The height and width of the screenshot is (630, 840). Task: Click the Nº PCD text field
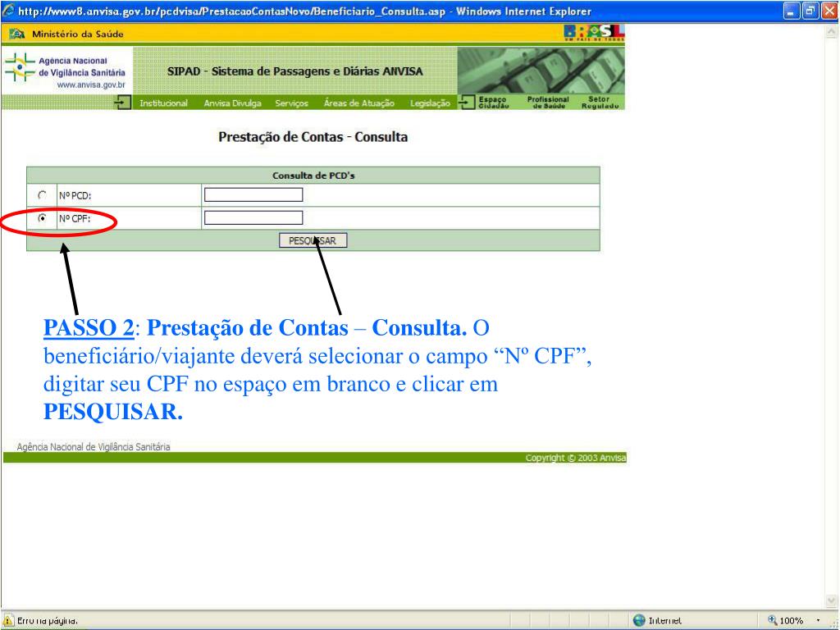coord(253,194)
